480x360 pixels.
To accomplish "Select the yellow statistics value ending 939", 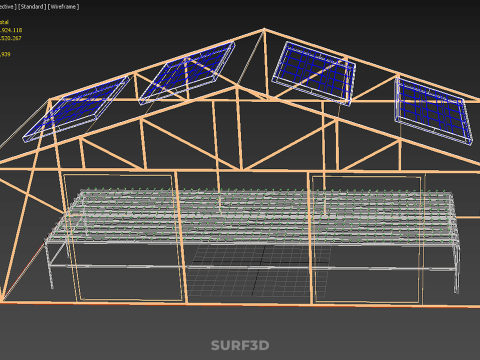I will [x=5, y=54].
